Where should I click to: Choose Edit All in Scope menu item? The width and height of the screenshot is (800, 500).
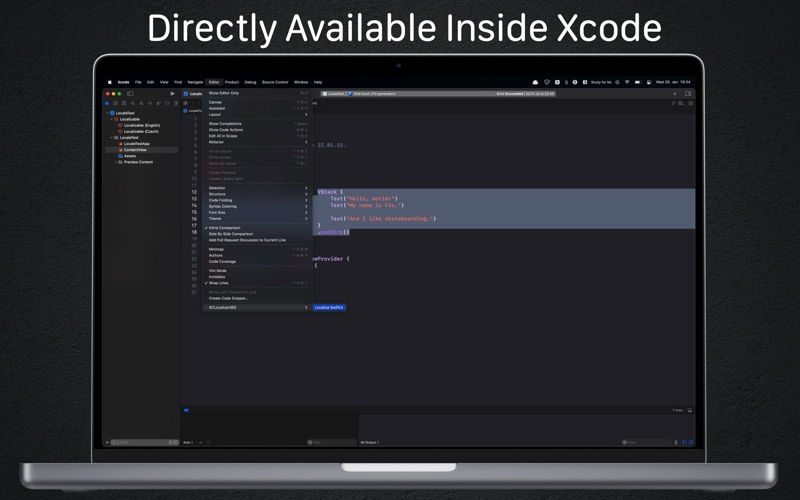(x=255, y=136)
